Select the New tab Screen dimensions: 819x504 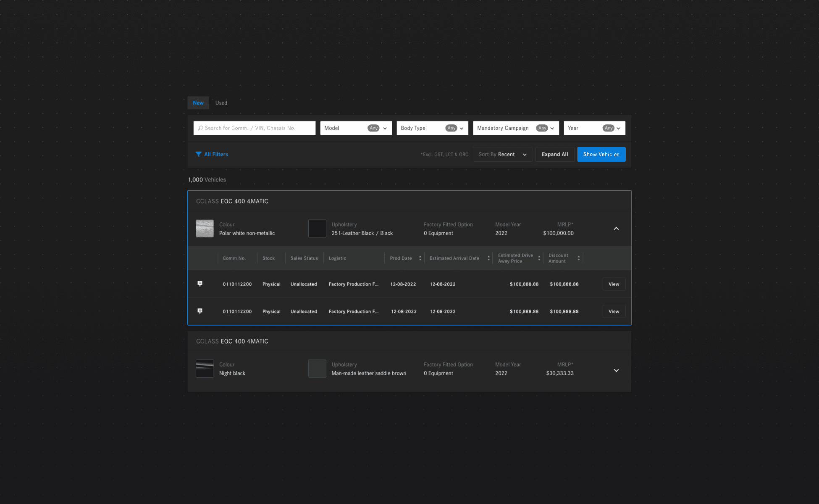[x=198, y=103]
